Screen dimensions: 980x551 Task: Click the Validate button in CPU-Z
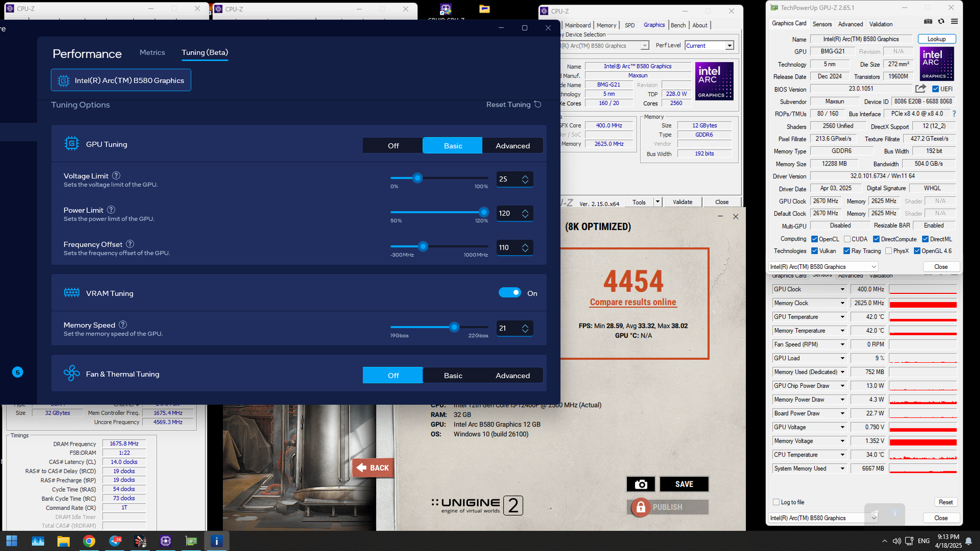tap(682, 202)
